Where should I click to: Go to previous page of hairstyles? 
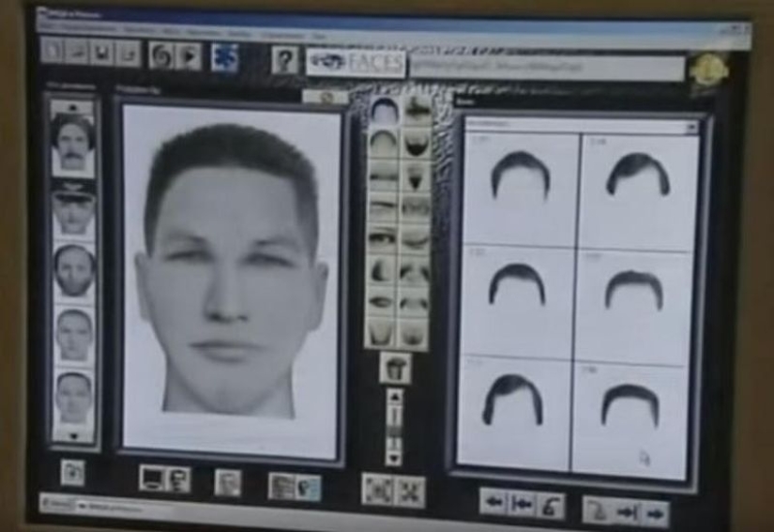[x=494, y=503]
